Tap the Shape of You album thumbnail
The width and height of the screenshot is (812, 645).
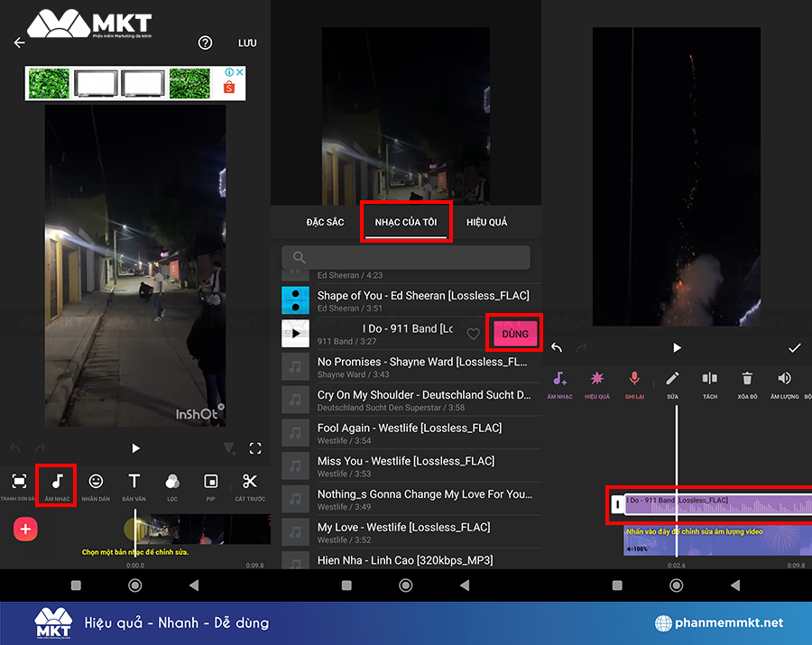[x=295, y=300]
